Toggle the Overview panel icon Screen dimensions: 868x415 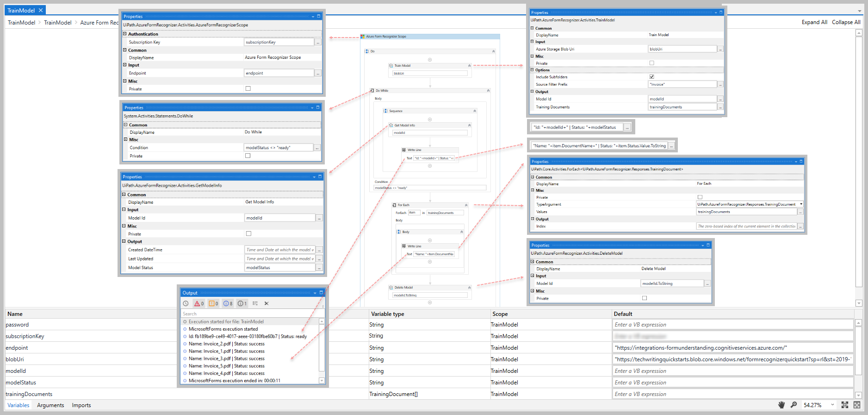(856, 405)
